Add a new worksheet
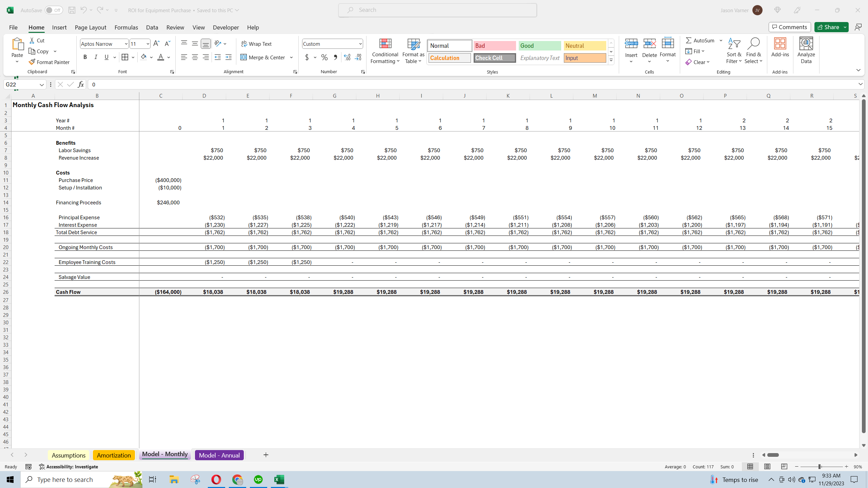This screenshot has height=488, width=868. click(265, 455)
